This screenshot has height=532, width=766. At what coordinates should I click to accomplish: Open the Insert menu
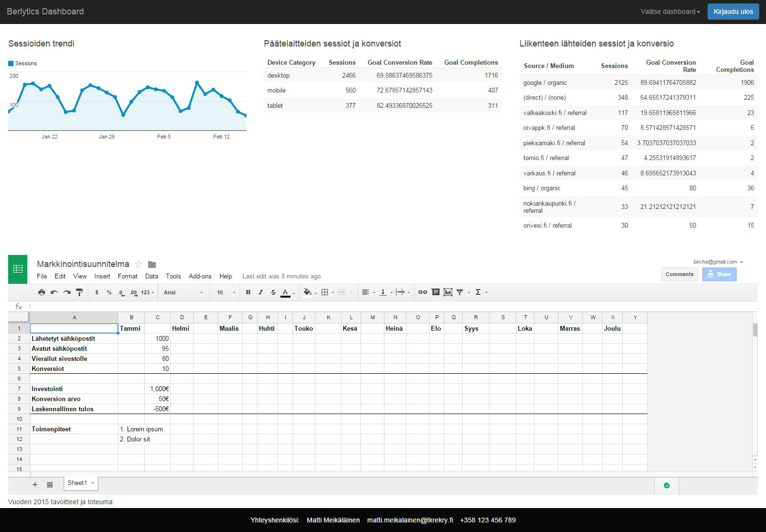102,277
